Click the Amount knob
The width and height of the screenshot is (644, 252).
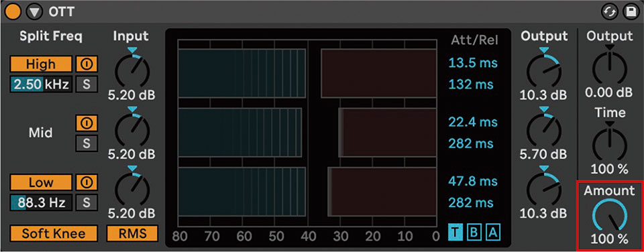click(x=610, y=215)
